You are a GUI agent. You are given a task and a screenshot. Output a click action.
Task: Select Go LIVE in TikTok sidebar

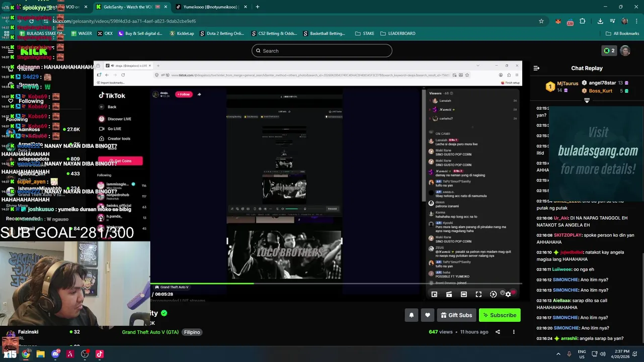click(110, 129)
